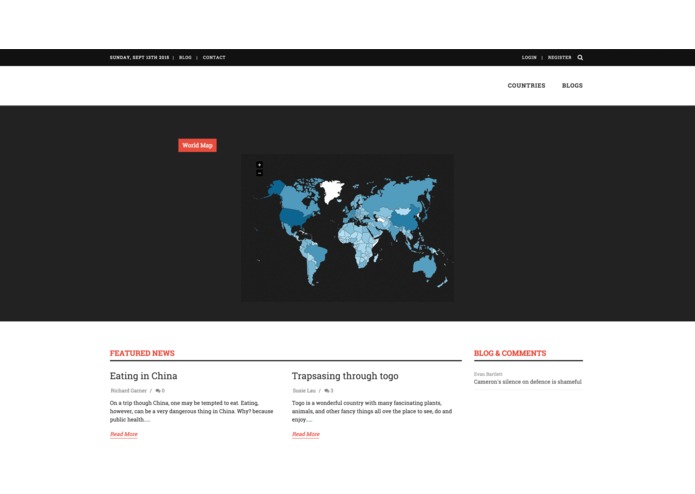The width and height of the screenshot is (695, 494).
Task: Click author Susie Lau
Action: (x=304, y=391)
